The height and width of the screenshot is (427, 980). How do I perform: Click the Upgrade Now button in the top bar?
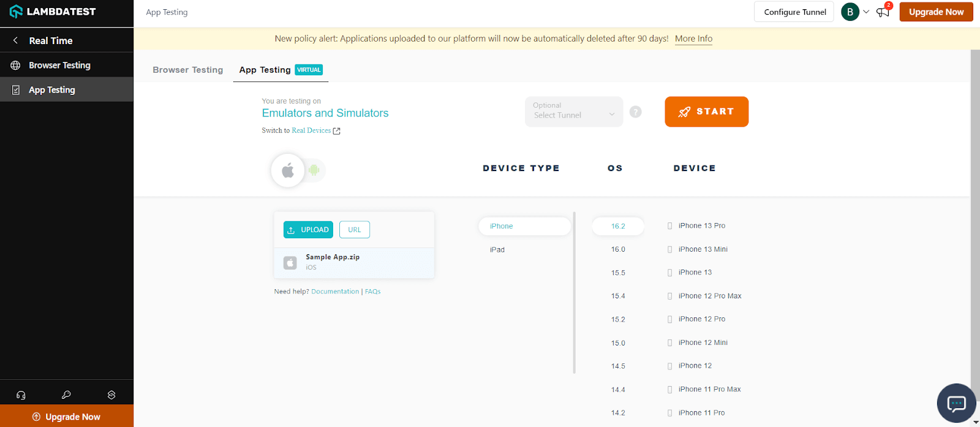936,12
